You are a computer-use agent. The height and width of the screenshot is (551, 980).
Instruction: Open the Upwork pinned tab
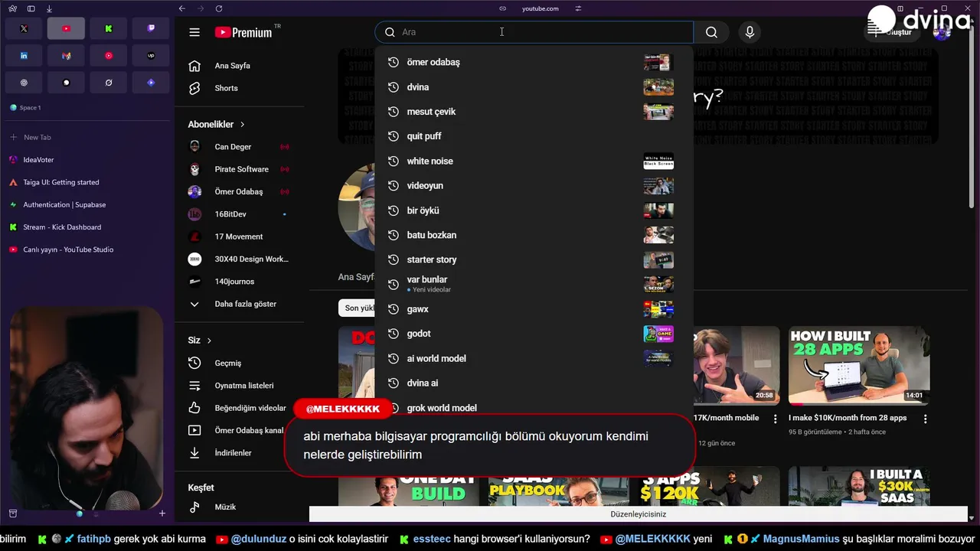(151, 56)
